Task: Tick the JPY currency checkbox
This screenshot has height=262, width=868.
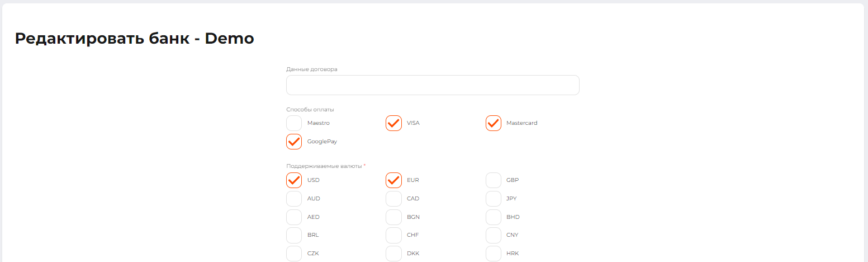Action: (493, 199)
